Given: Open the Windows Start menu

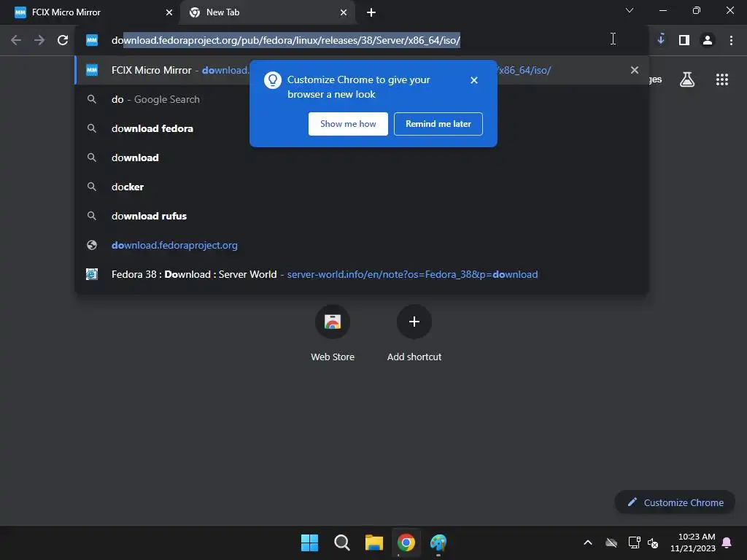Looking at the screenshot, I should 309,542.
